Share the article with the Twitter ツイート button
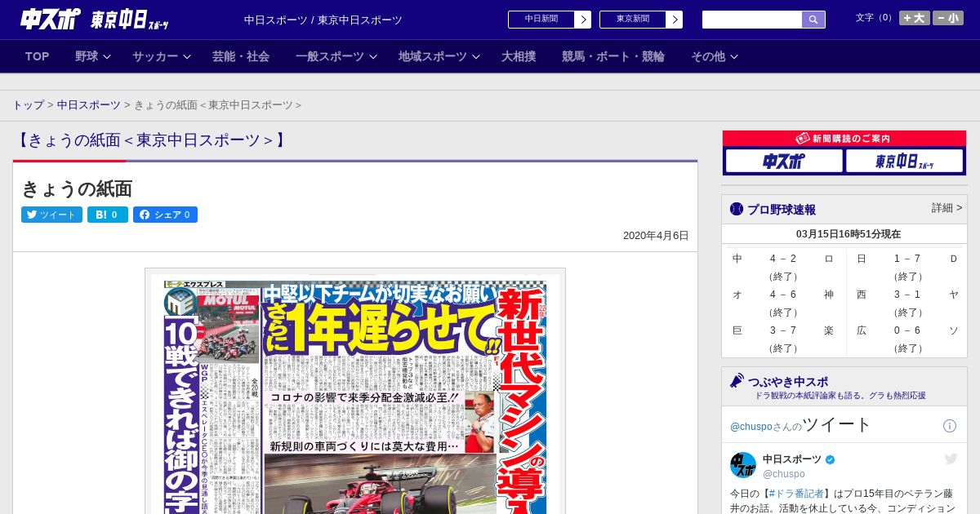 (51, 215)
